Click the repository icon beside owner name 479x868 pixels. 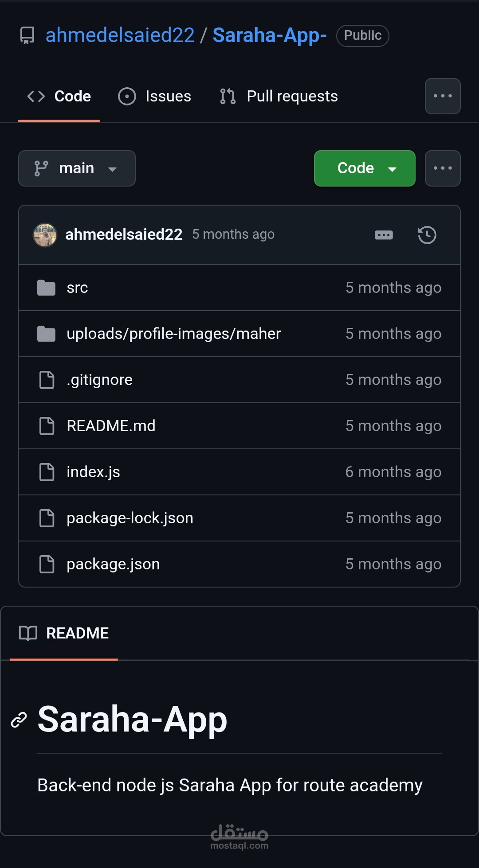click(27, 35)
